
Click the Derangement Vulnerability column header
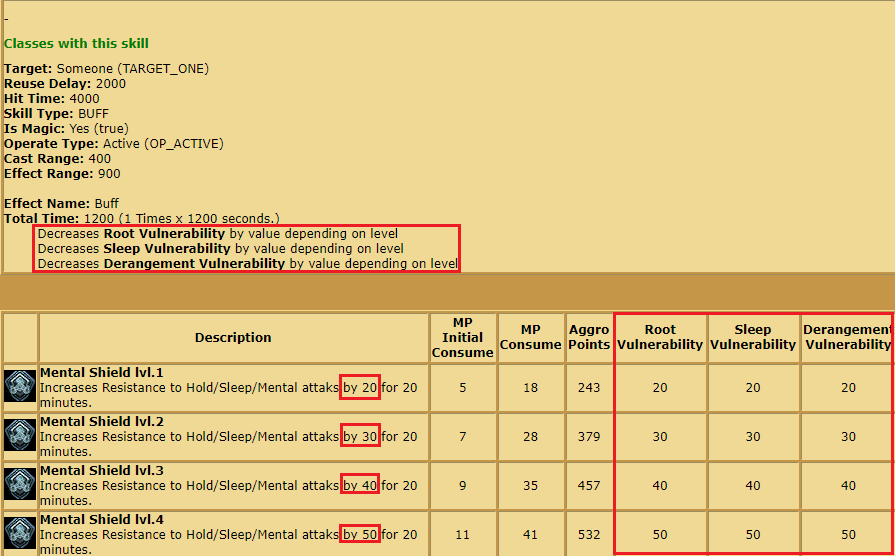[847, 337]
